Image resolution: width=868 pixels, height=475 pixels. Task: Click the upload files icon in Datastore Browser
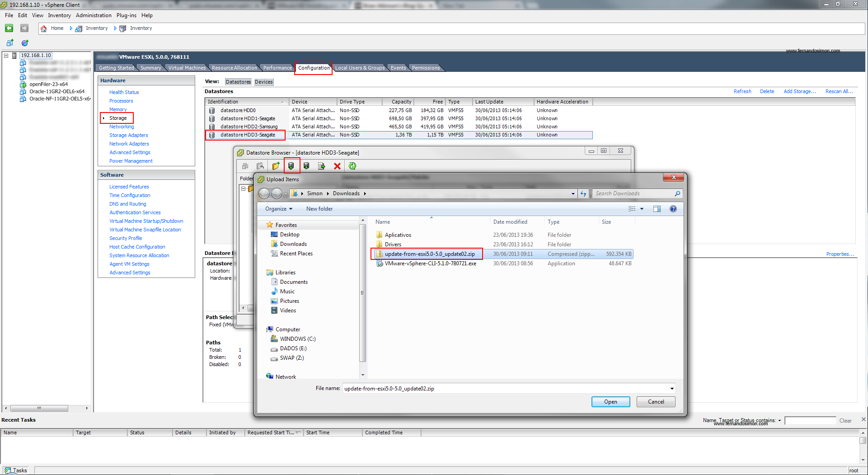(291, 166)
